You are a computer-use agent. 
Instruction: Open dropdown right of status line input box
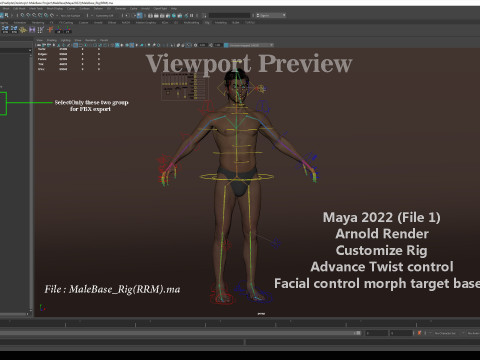[x=272, y=15]
